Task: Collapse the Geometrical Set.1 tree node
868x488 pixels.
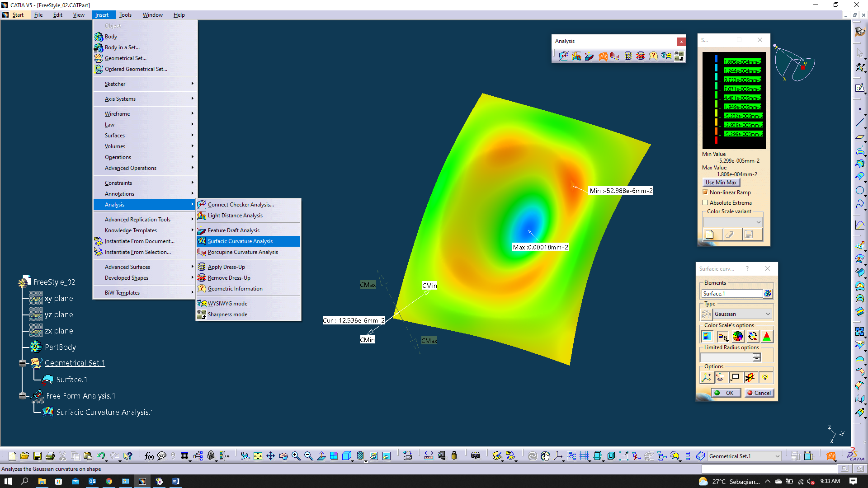Action: point(22,363)
